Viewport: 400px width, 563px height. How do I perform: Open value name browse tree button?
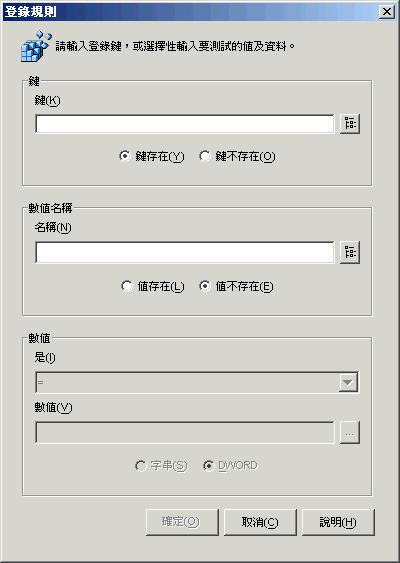350,252
